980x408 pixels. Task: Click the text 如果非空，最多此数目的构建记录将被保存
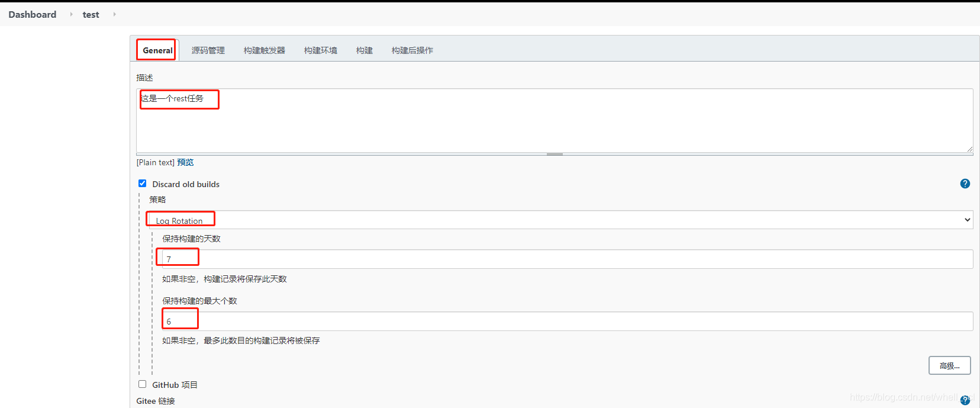click(x=241, y=340)
